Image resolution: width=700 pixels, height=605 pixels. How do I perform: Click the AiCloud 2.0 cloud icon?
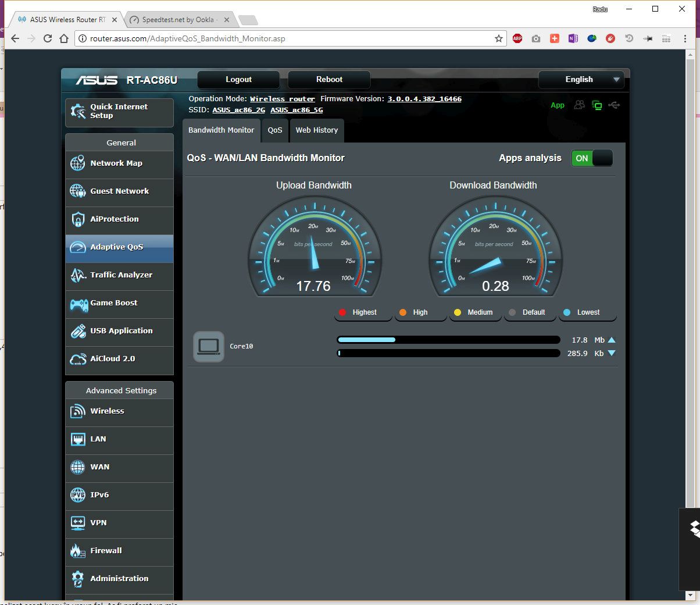[78, 359]
